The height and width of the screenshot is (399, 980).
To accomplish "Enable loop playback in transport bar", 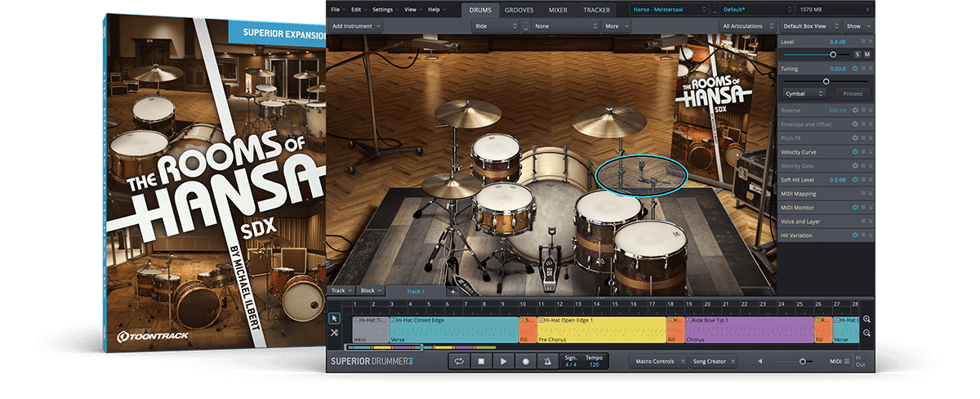I will (x=459, y=361).
